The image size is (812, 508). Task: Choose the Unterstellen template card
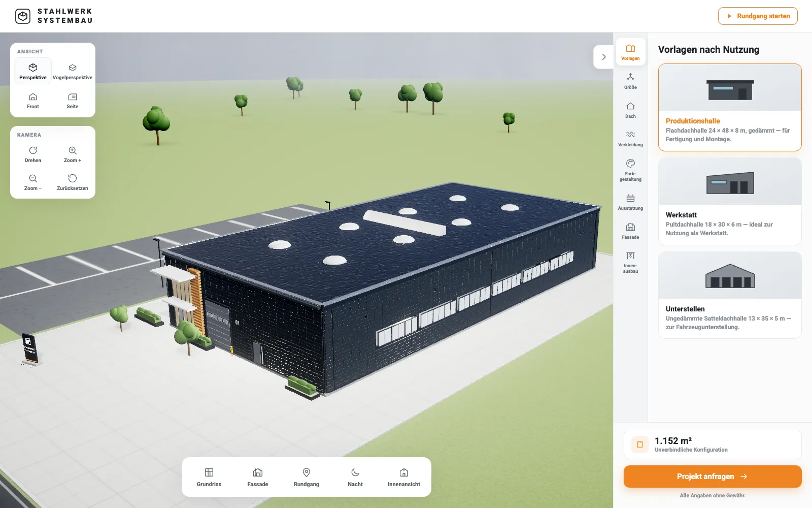(730, 295)
